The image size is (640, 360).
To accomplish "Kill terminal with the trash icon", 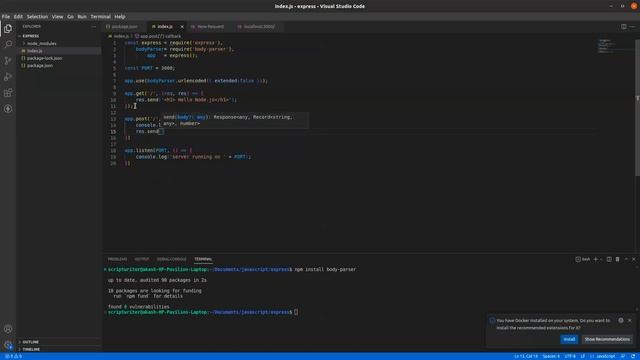I will (618, 259).
